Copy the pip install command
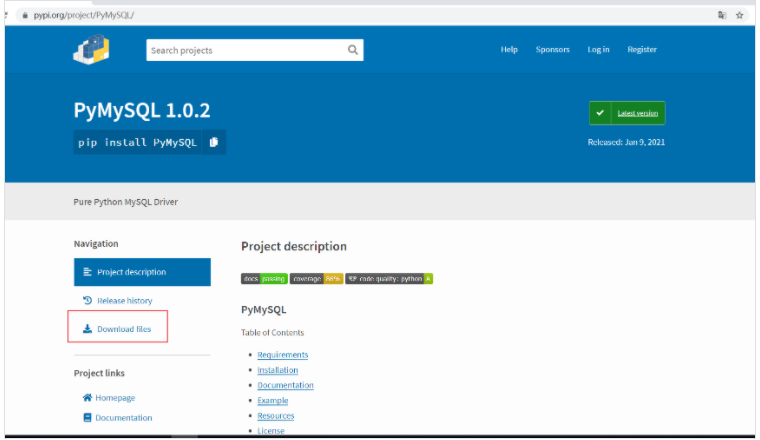 point(214,142)
